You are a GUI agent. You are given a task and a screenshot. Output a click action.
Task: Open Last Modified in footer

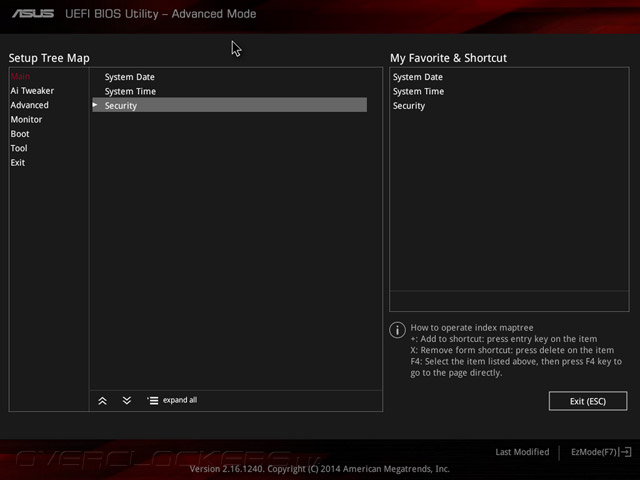tap(522, 452)
